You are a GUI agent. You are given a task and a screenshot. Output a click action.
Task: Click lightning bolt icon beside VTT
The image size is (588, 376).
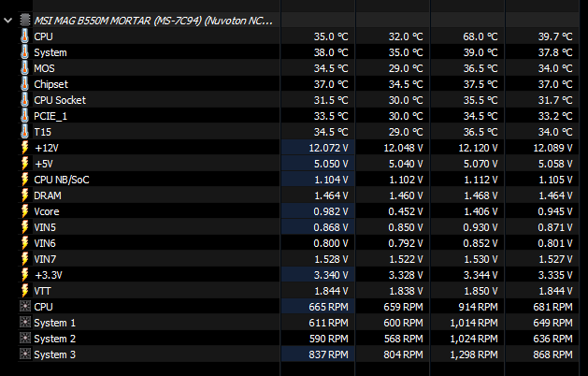[x=24, y=291]
